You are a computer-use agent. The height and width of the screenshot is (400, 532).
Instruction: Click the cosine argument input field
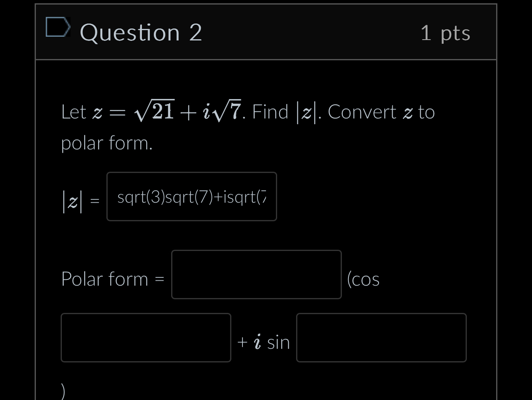point(146,338)
